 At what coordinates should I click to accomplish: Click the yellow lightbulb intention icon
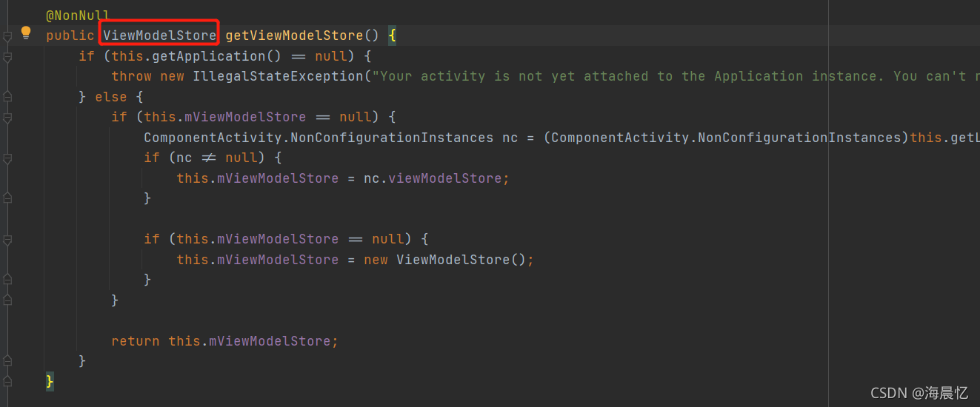[26, 33]
